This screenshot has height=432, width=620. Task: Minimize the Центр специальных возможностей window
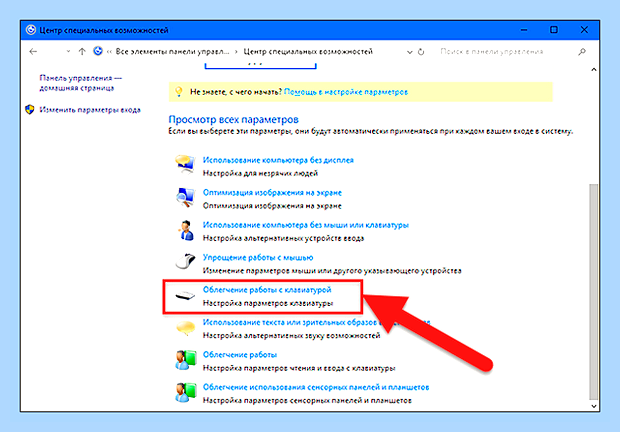524,30
